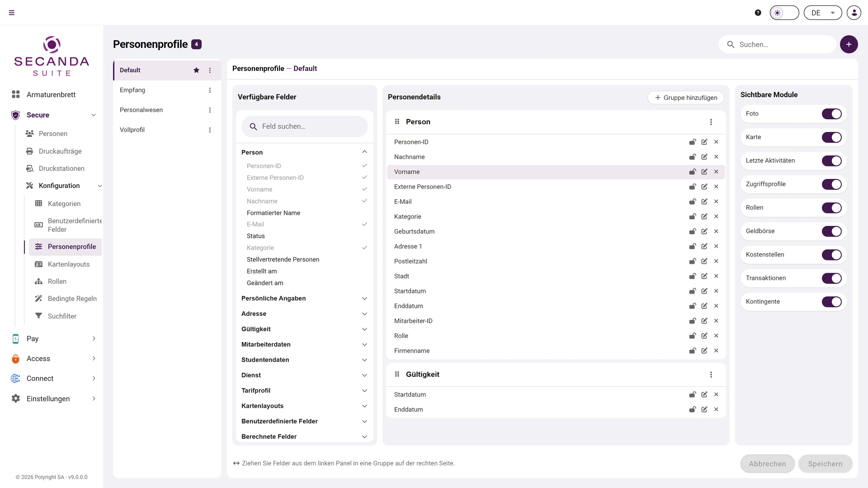Image resolution: width=868 pixels, height=488 pixels.
Task: Click the star icon on Default profile
Action: coord(196,70)
